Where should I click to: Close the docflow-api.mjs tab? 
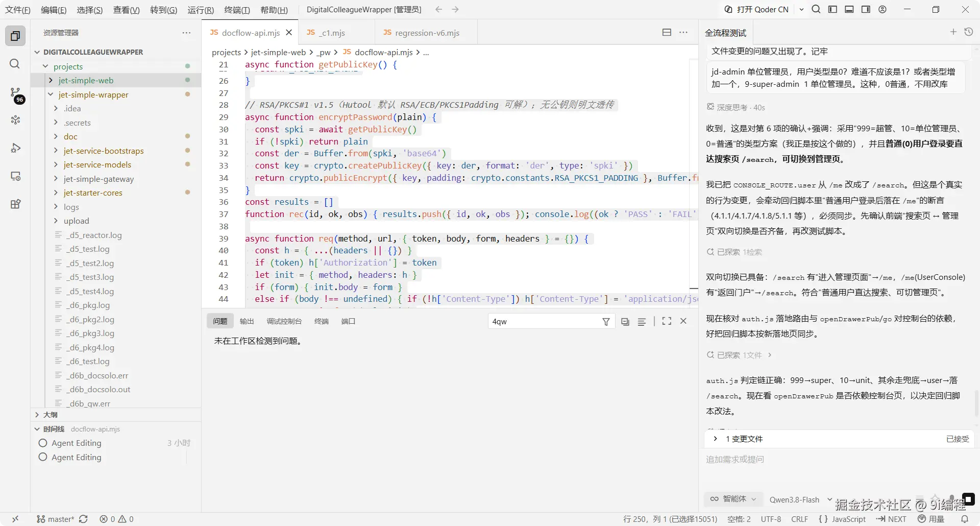289,33
